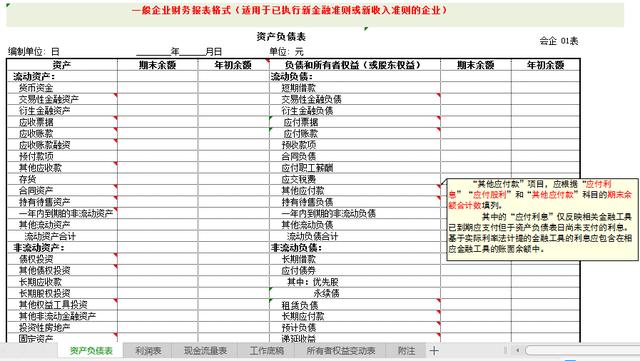Select the 永续债 cell
Image resolution: width=640 pixels, height=361 pixels.
[355, 293]
